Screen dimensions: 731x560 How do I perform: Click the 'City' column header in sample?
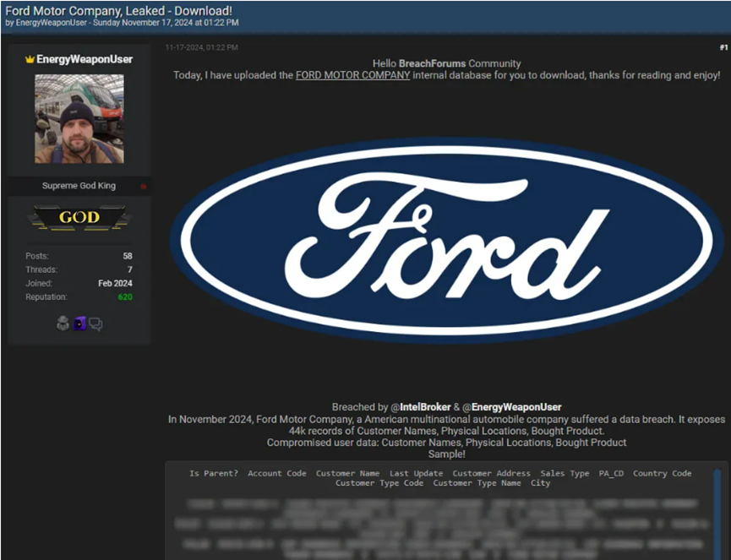coord(540,483)
